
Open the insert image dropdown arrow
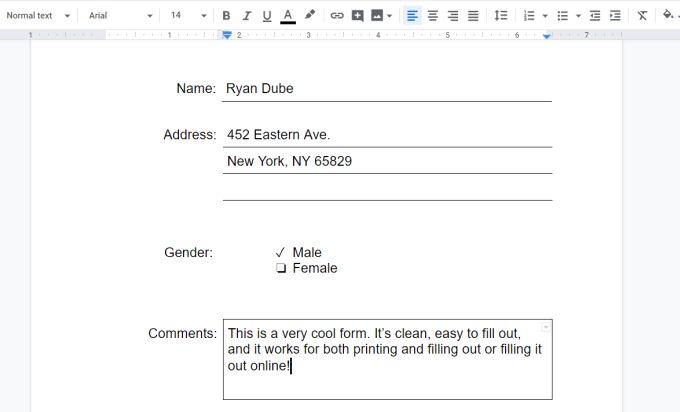point(389,16)
